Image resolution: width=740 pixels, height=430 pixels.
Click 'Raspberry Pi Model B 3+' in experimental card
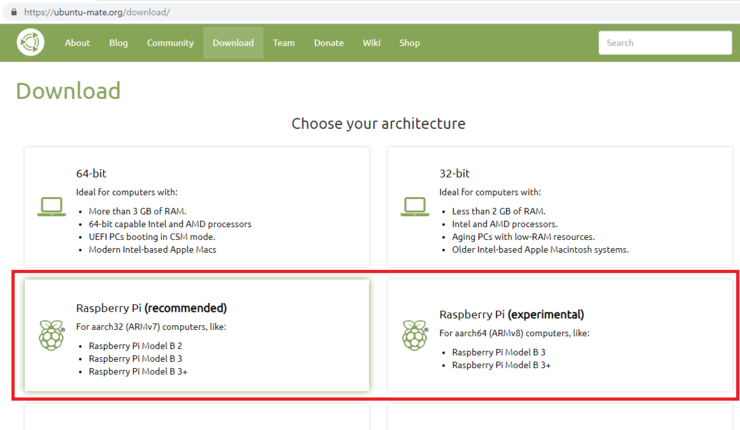click(x=501, y=365)
